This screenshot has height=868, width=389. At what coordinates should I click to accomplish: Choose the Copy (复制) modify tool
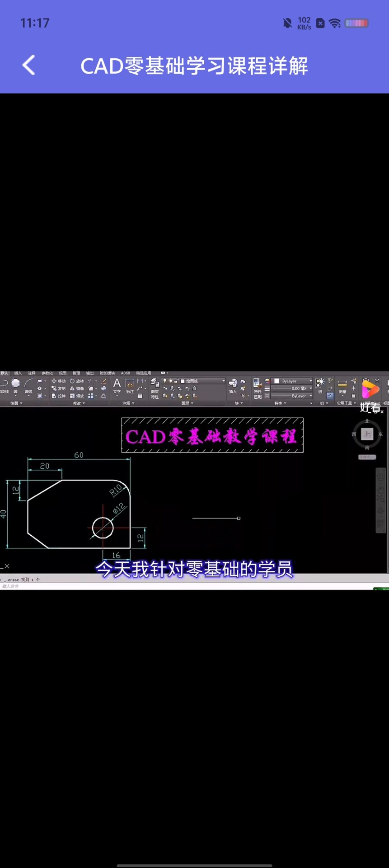[58, 388]
